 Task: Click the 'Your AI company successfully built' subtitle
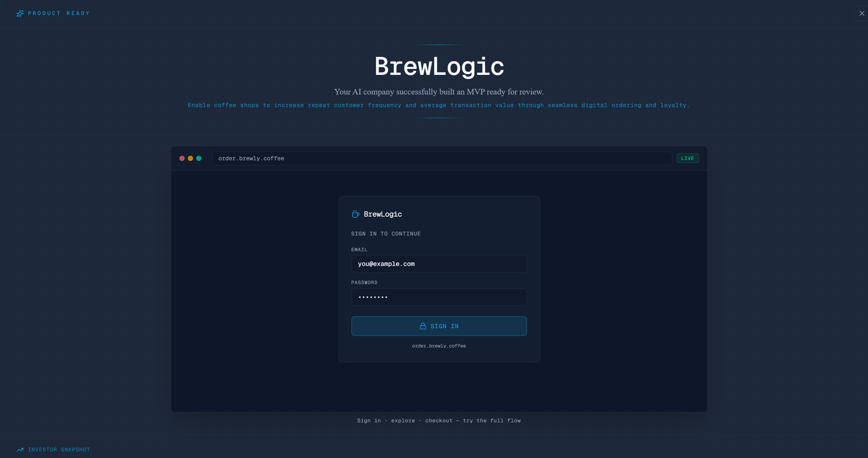tap(439, 92)
